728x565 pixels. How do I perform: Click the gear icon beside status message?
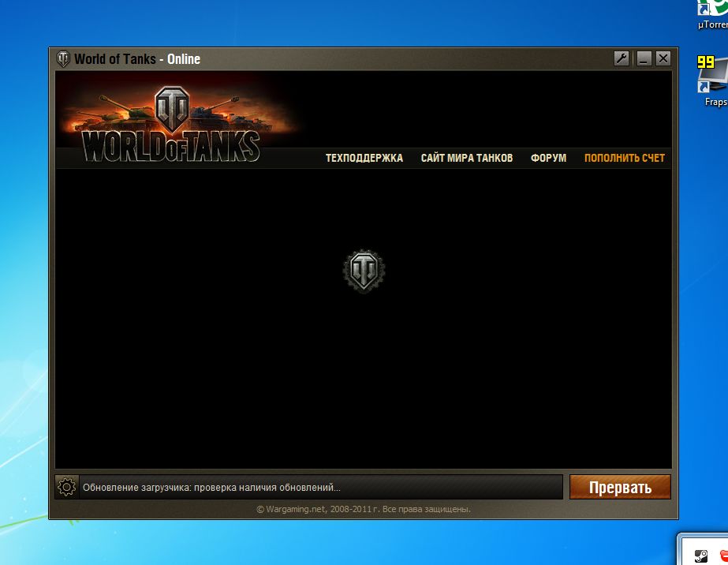point(66,487)
